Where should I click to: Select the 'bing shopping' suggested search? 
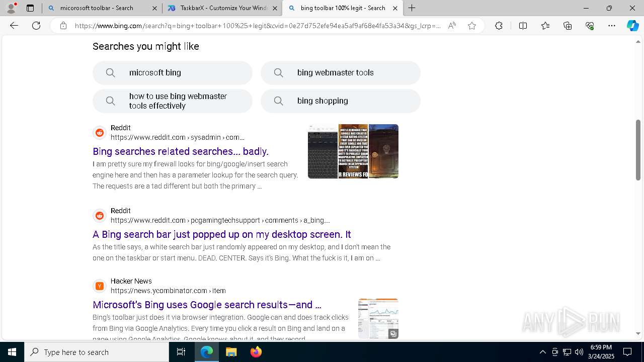click(341, 101)
